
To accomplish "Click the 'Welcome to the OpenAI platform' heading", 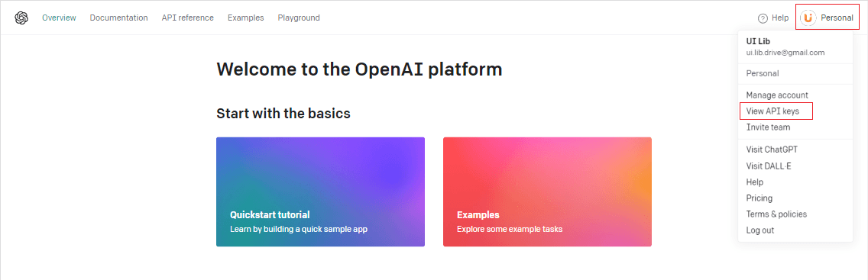I will [359, 69].
